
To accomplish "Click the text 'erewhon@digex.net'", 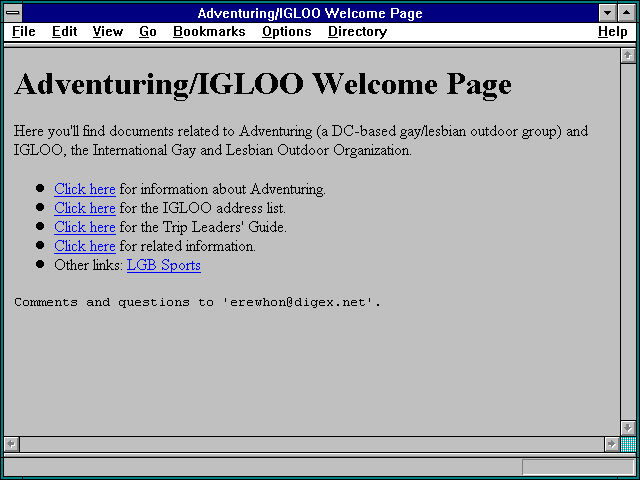I will tap(298, 302).
